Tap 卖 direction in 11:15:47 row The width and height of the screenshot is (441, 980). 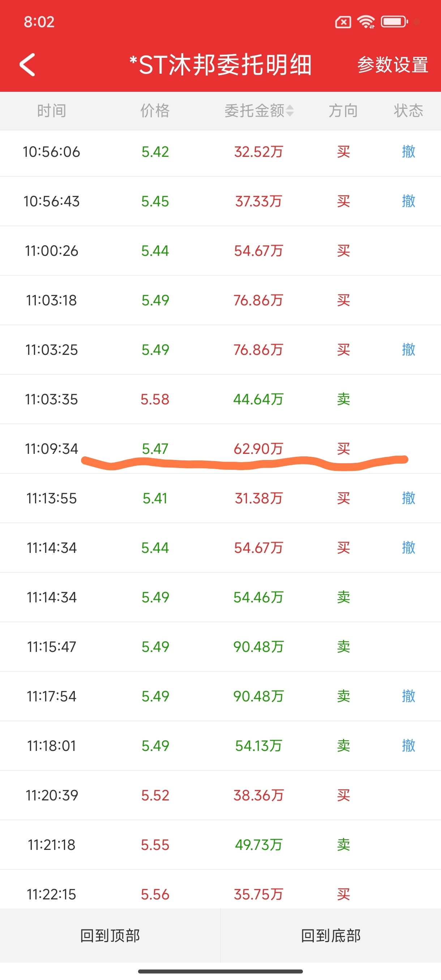343,647
